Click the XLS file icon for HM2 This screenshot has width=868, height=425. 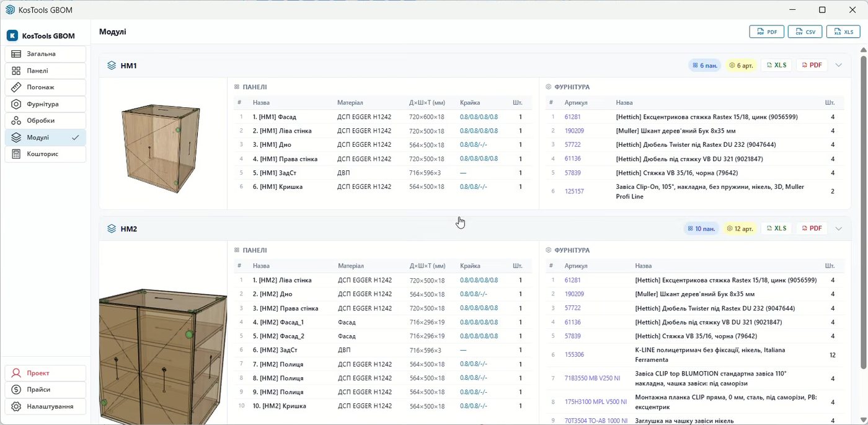pyautogui.click(x=769, y=229)
